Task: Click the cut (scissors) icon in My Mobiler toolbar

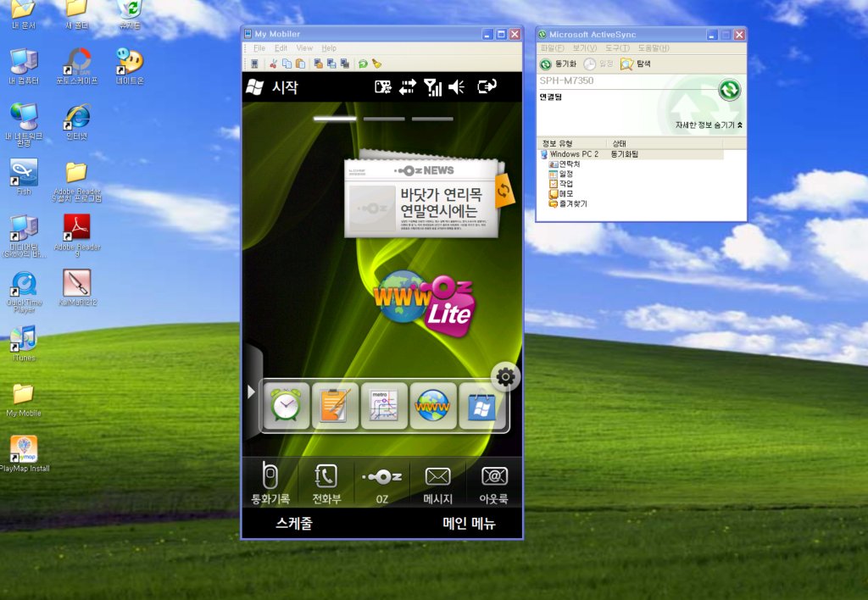Action: coord(273,64)
